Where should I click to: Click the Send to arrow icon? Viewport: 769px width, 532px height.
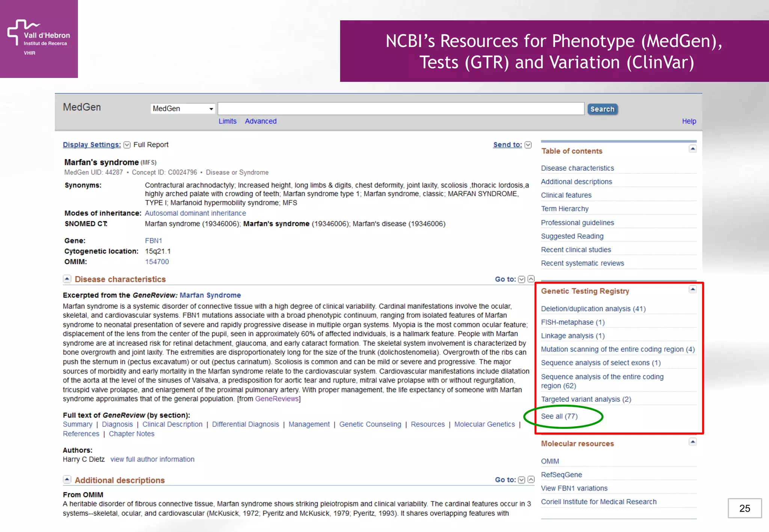click(x=528, y=145)
